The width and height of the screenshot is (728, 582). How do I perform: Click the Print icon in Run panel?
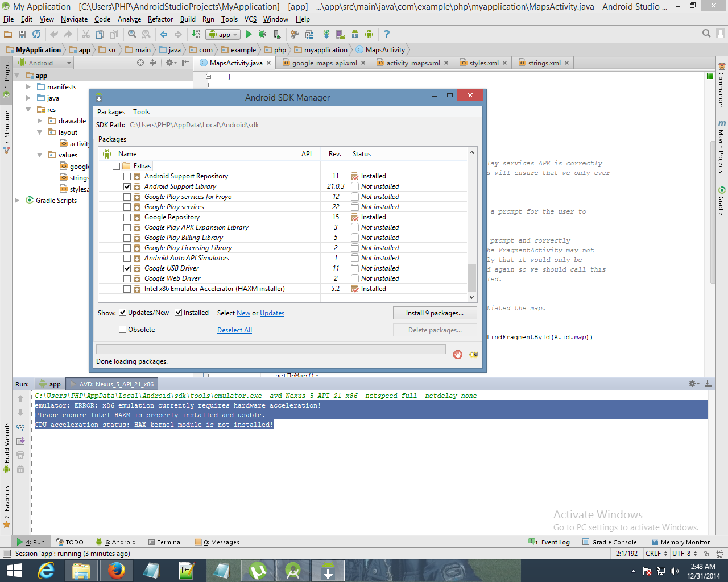click(20, 455)
